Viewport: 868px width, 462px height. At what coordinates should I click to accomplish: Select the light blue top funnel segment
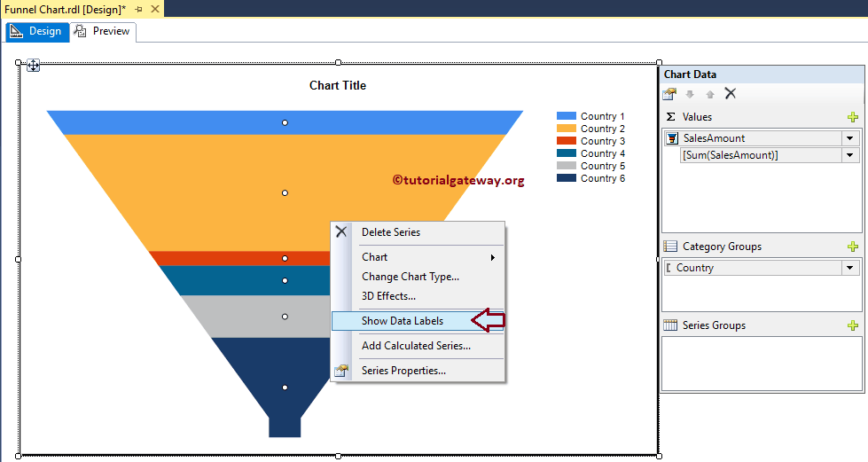[285, 122]
